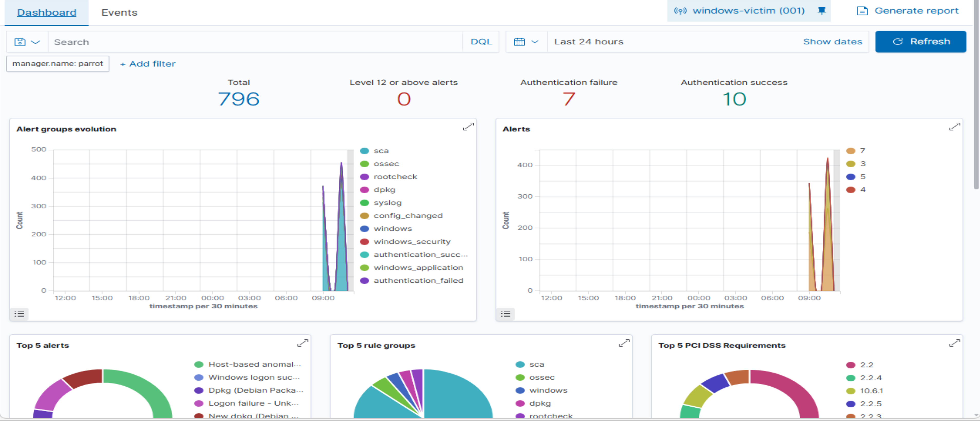The width and height of the screenshot is (980, 421).
Task: Click the Level 12 or above alerts value
Action: coord(404,99)
